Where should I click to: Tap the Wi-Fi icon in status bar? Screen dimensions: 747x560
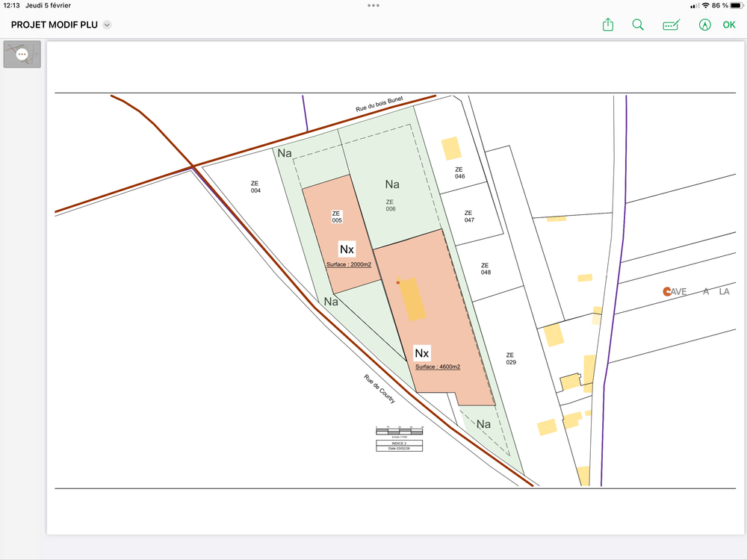[x=706, y=6]
